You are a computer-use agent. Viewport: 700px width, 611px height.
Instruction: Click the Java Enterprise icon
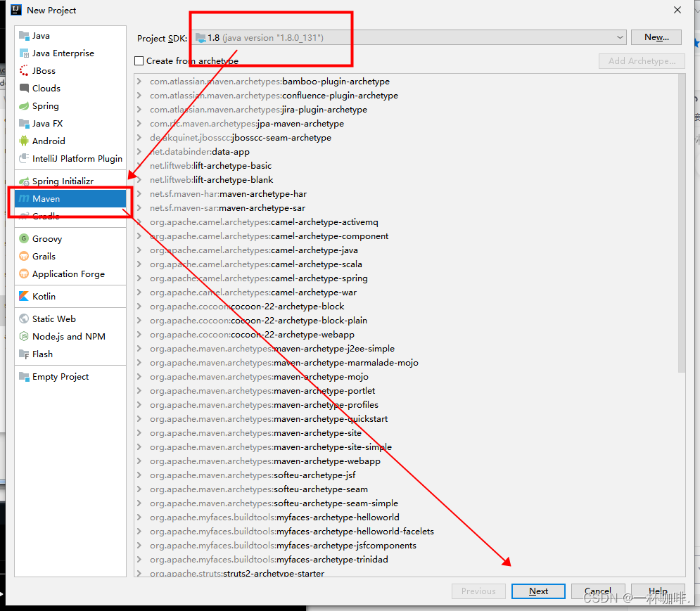tap(24, 53)
